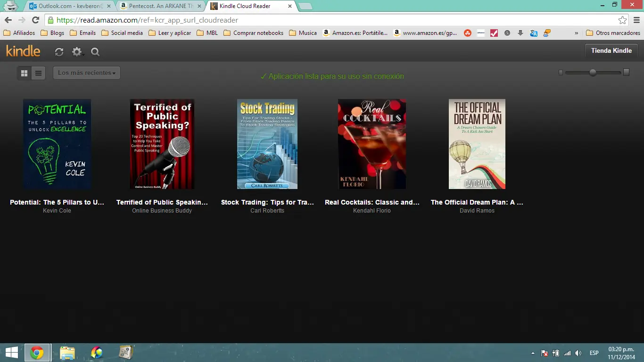Open the Social media bookmarks folder
This screenshot has height=362, width=644.
122,33
